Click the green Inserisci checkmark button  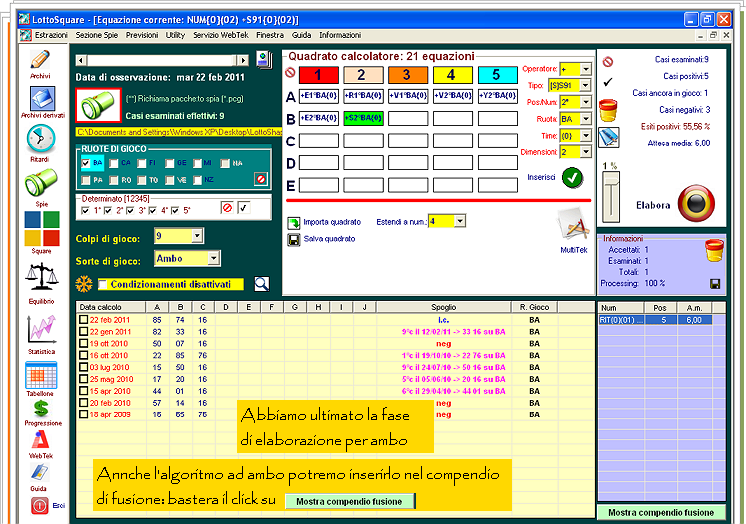point(573,178)
